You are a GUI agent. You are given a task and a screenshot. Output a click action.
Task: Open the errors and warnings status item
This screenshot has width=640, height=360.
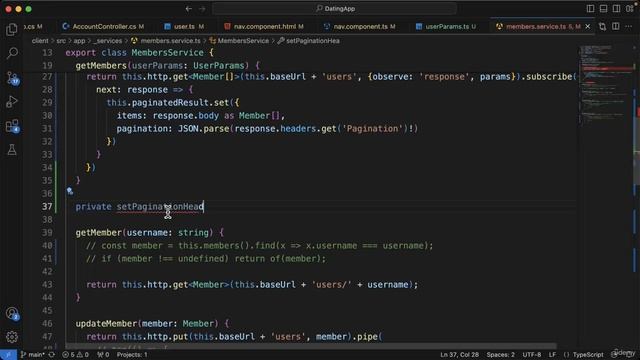[75, 355]
